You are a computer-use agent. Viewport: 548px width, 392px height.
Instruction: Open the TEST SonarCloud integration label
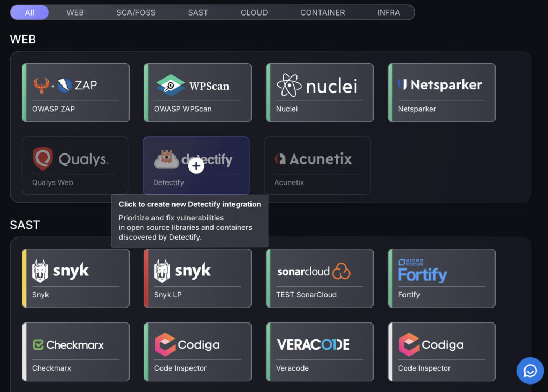[306, 295]
